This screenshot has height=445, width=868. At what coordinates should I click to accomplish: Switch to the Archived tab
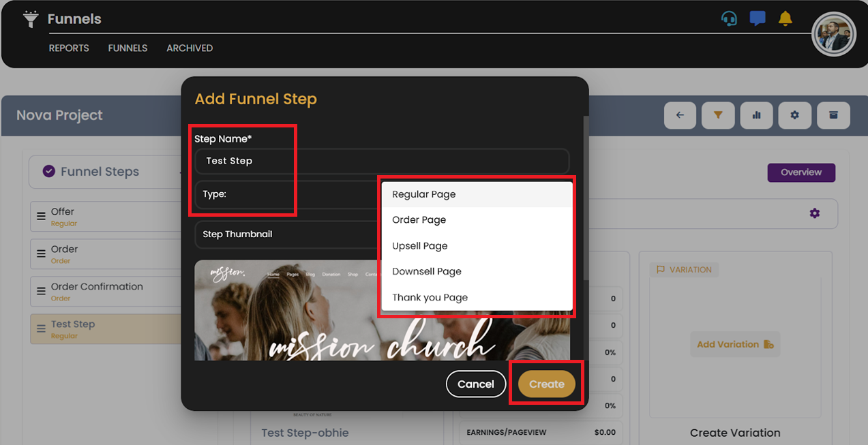[190, 48]
